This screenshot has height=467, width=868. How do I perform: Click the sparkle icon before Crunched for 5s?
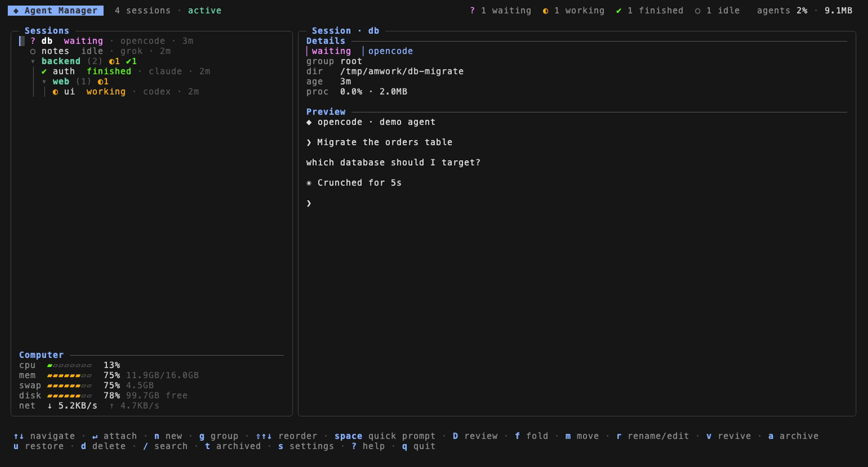(x=309, y=183)
